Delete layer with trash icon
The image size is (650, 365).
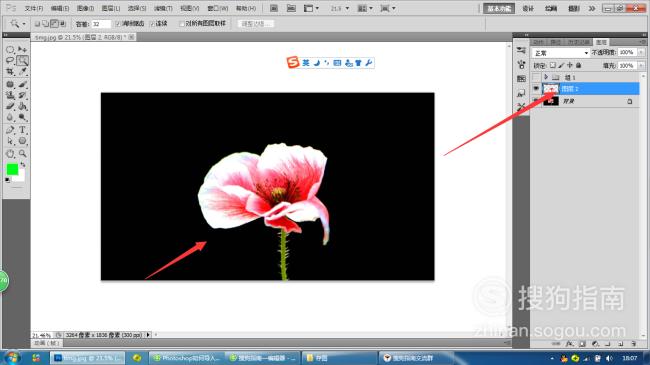[x=633, y=344]
